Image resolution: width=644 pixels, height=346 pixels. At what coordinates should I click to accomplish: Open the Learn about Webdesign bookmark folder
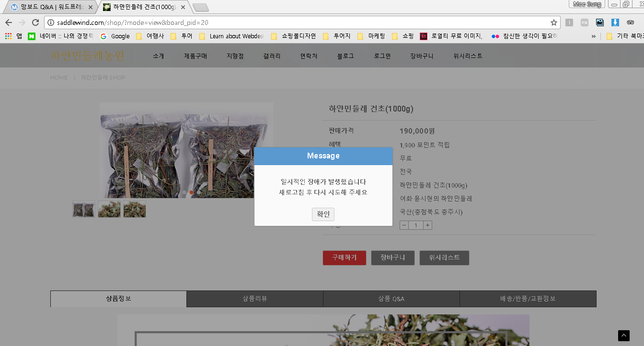click(x=231, y=36)
